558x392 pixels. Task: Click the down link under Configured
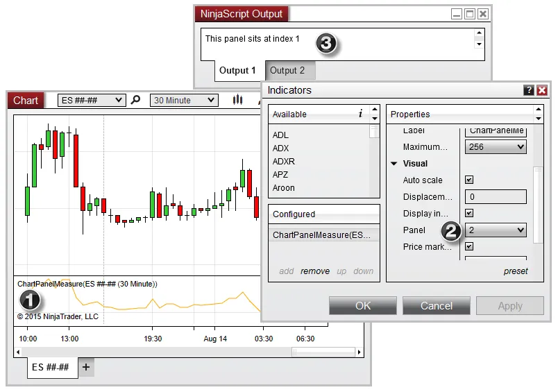coord(364,271)
